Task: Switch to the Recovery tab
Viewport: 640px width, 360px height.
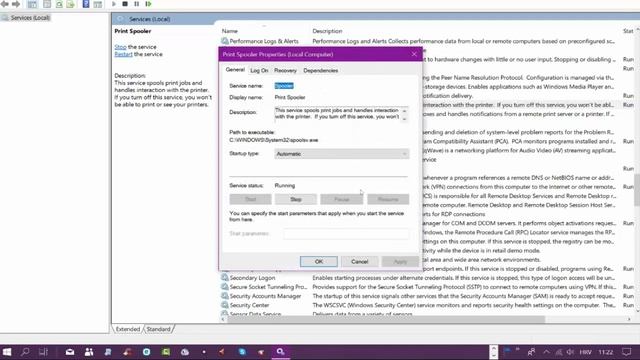Action: tap(285, 70)
